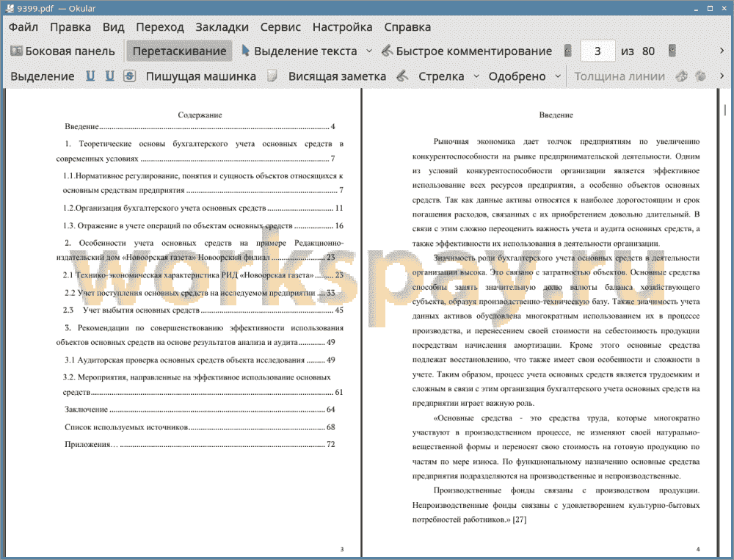734x560 pixels.
Task: Open the Файл menu
Action: point(23,26)
